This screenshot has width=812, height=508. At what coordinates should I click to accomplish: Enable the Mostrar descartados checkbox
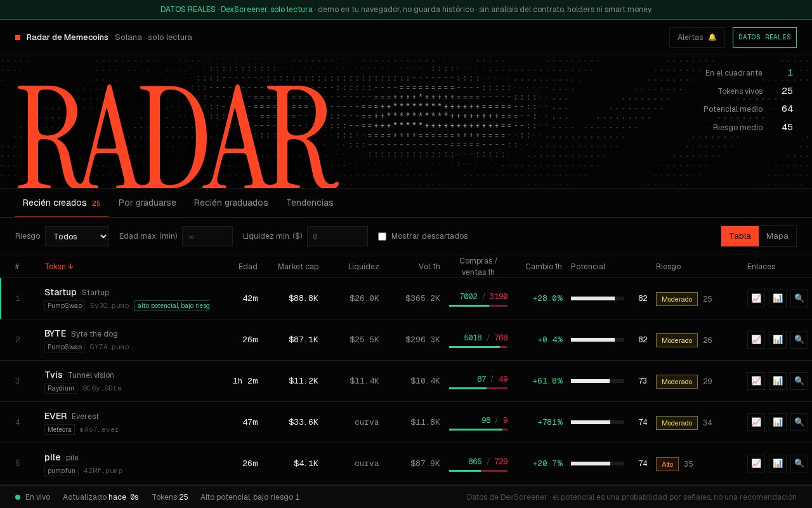382,236
